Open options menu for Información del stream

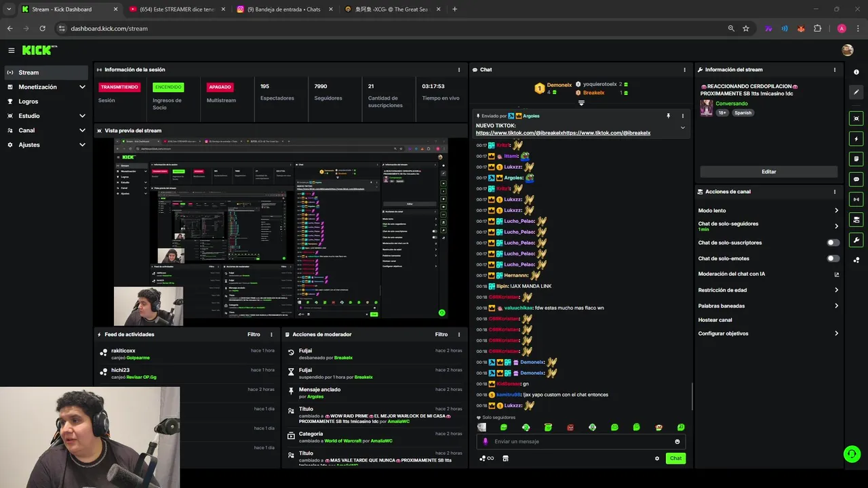(835, 69)
